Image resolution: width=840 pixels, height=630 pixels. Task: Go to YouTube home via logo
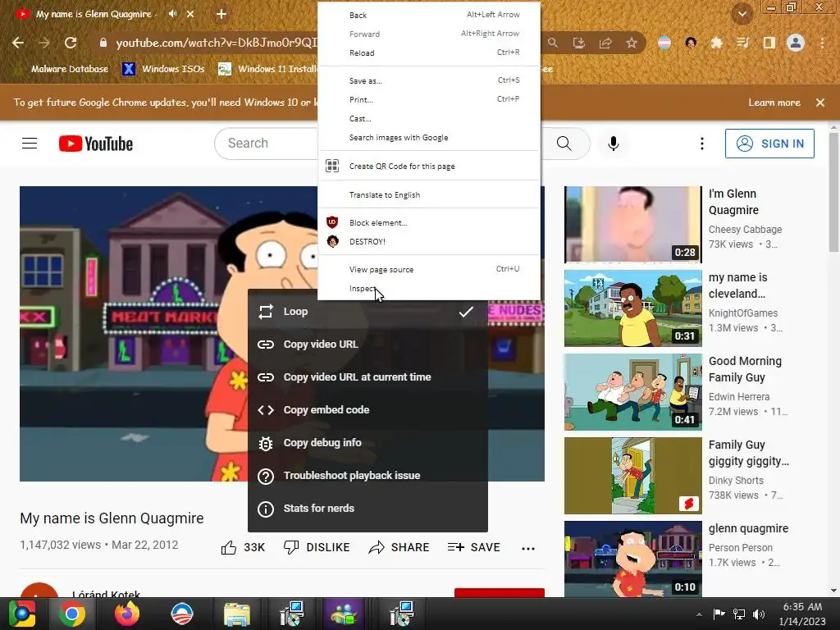pyautogui.click(x=96, y=144)
